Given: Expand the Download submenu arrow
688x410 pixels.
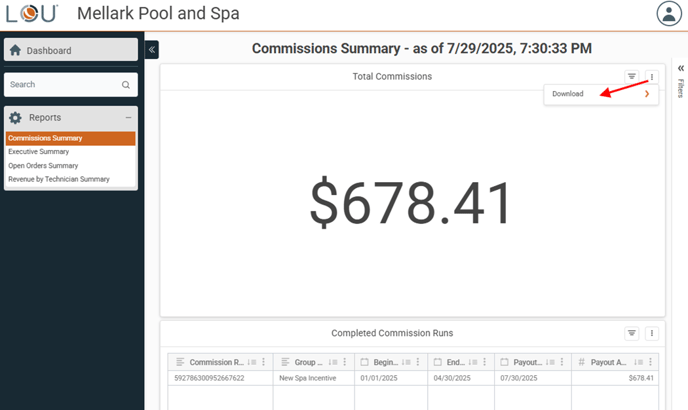Looking at the screenshot, I should coord(647,94).
